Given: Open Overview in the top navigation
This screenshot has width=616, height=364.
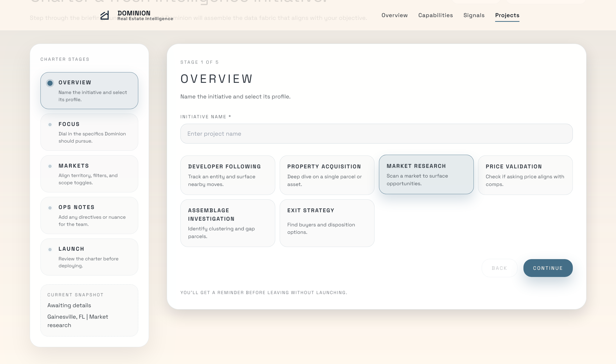Looking at the screenshot, I should point(394,15).
